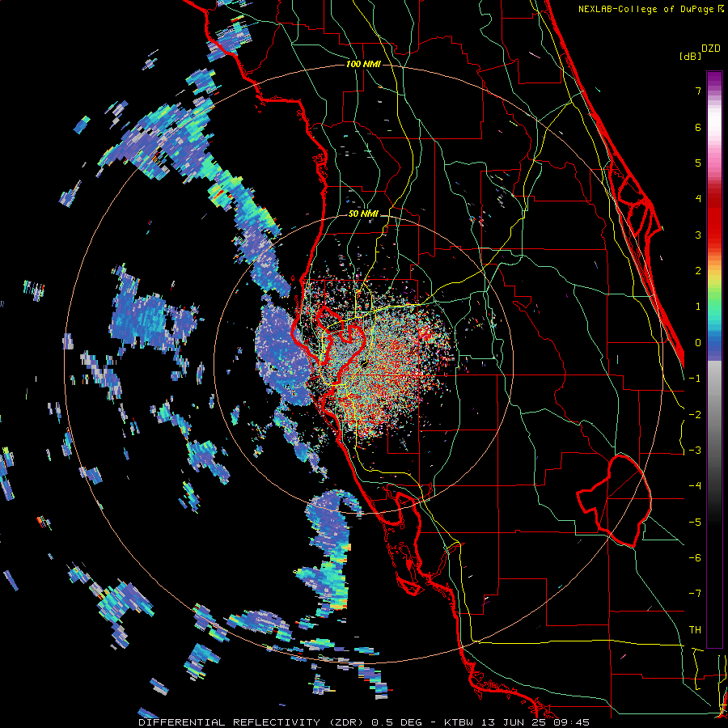This screenshot has height=728, width=728.
Task: Select the 6 tick on the color scale
Action: [x=698, y=127]
